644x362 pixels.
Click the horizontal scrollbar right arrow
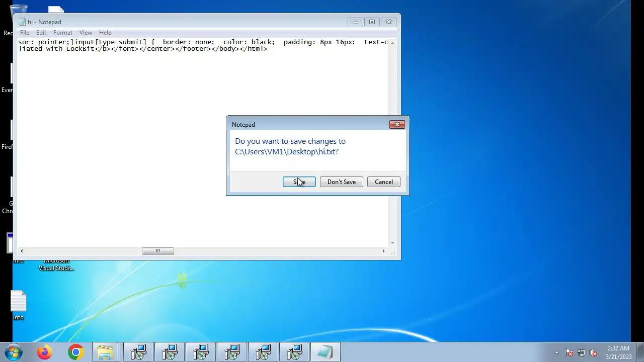point(383,251)
